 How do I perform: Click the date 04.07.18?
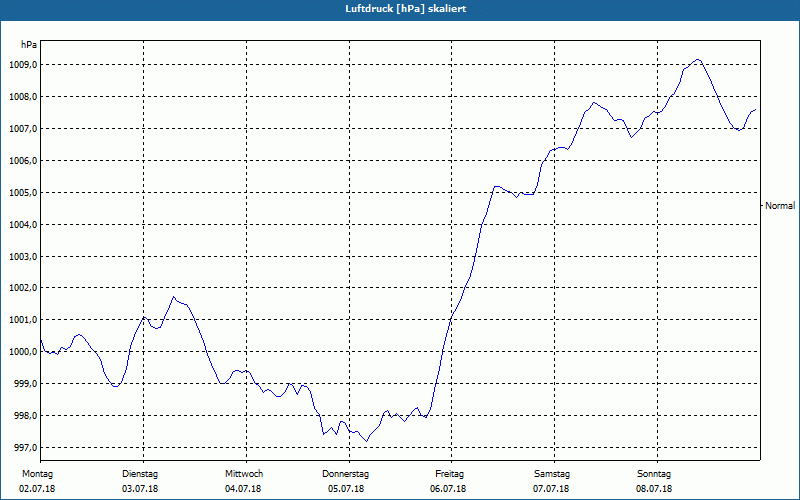pos(243,489)
